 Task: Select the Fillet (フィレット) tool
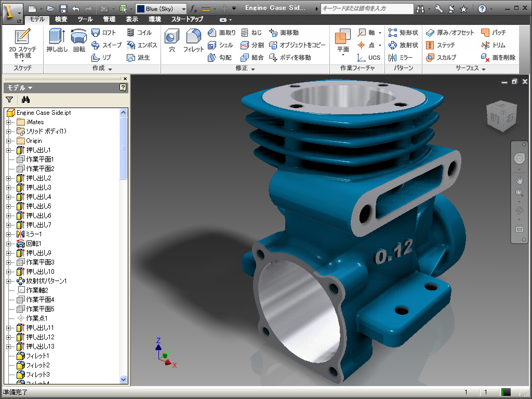tap(193, 42)
